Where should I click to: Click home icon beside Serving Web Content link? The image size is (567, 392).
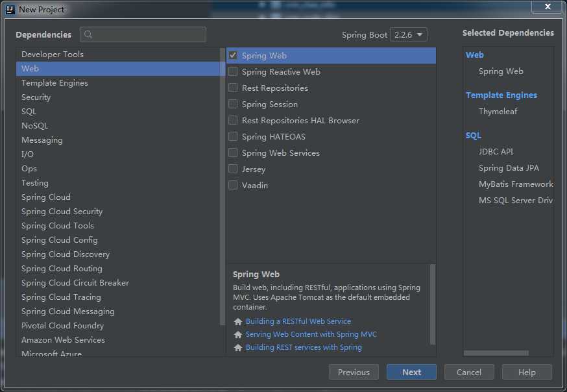[x=237, y=334]
